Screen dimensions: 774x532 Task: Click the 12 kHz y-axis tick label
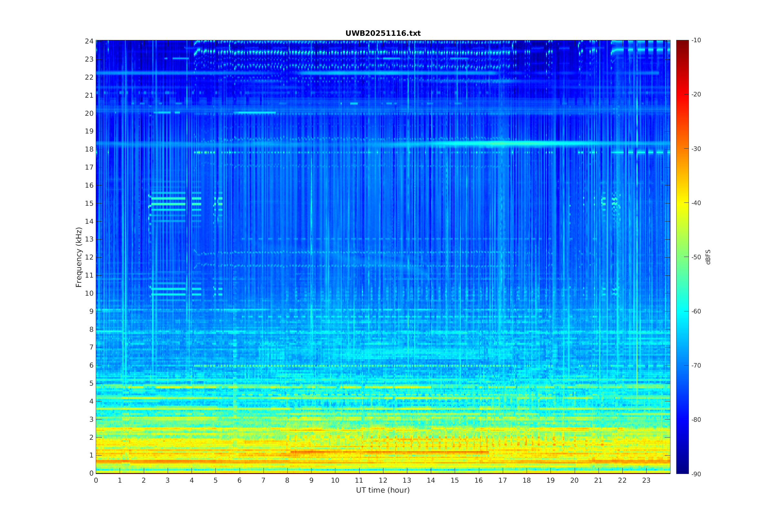[x=89, y=257]
